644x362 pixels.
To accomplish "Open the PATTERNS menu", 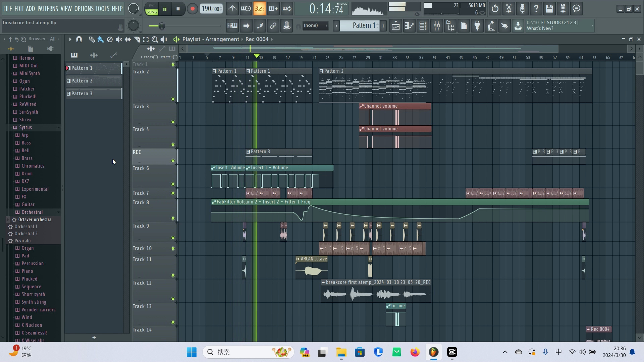I will tap(48, 9).
